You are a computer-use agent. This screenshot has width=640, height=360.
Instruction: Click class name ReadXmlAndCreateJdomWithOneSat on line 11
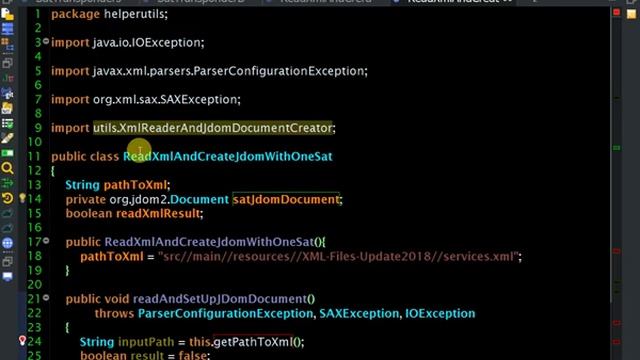[x=228, y=156]
